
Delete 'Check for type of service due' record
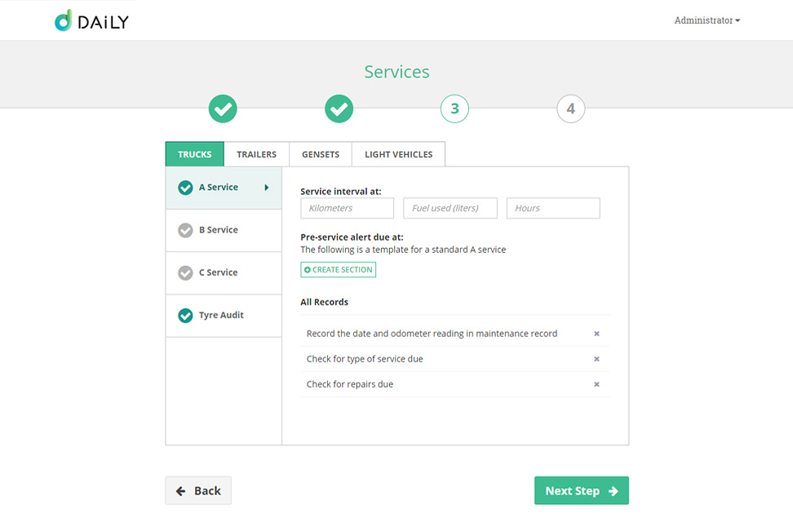click(x=596, y=359)
